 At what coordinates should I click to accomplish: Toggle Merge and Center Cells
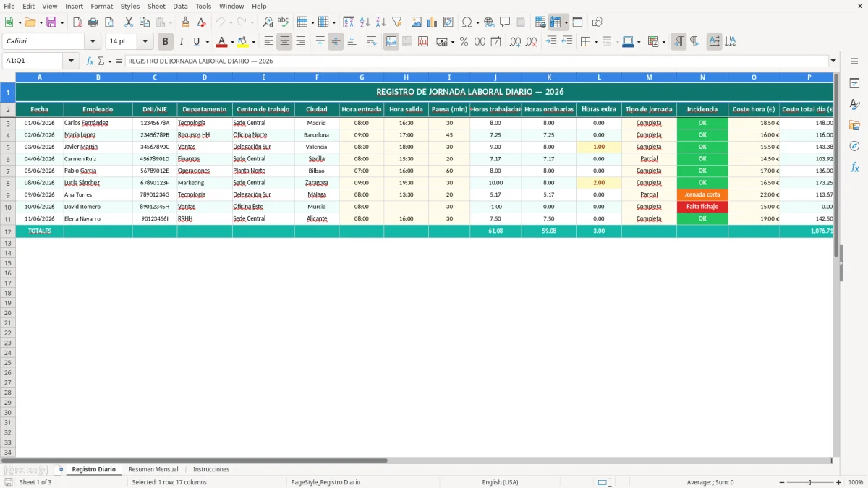tap(391, 42)
